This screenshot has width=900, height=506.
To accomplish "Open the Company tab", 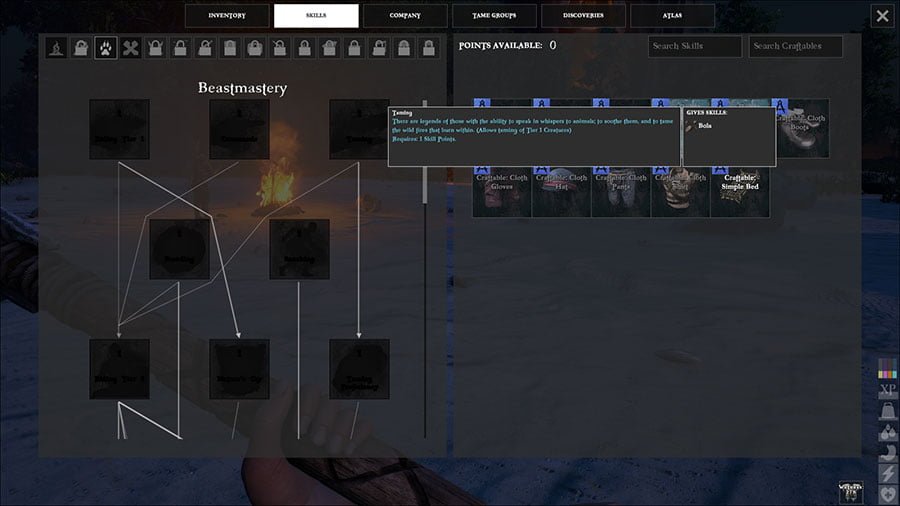I will pos(405,16).
